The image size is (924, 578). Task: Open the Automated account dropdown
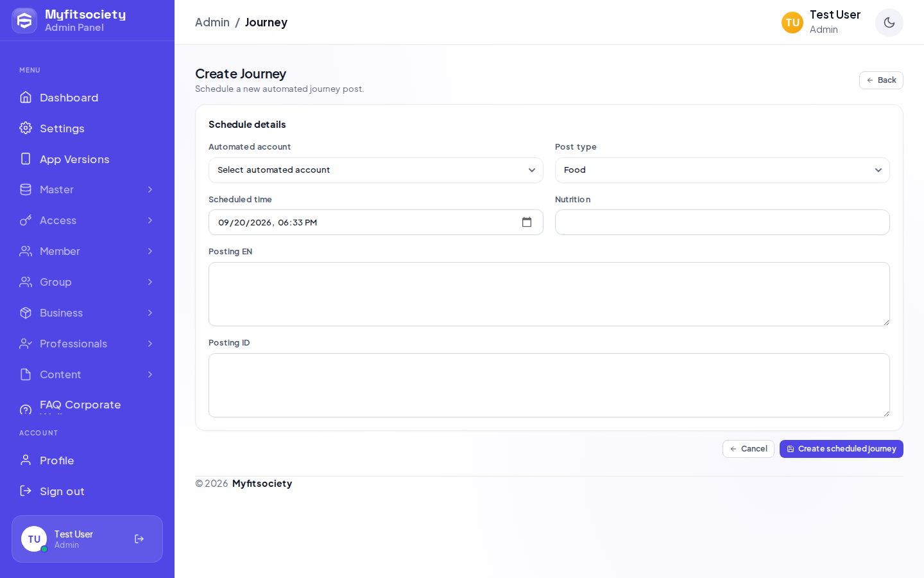[376, 170]
